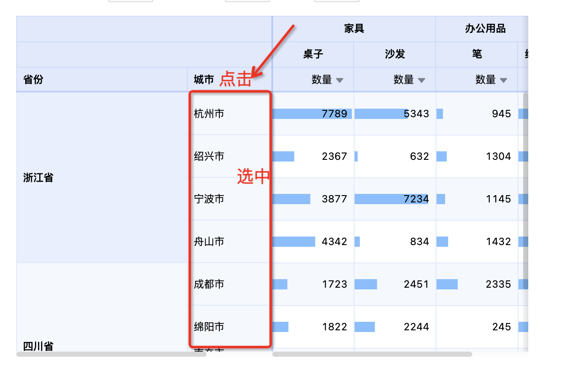This screenshot has height=387, width=588.
Task: Click the horizontal scrollbar under row headers
Action: tap(111, 354)
